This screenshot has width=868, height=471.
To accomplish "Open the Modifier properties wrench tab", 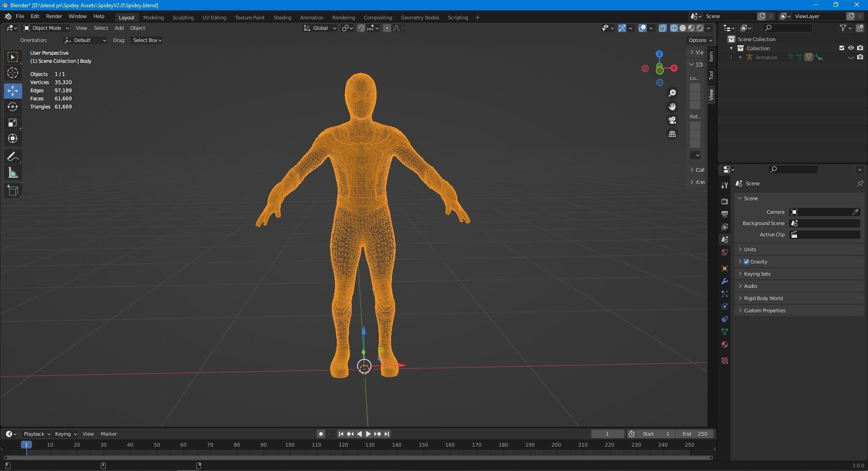I will 725,281.
